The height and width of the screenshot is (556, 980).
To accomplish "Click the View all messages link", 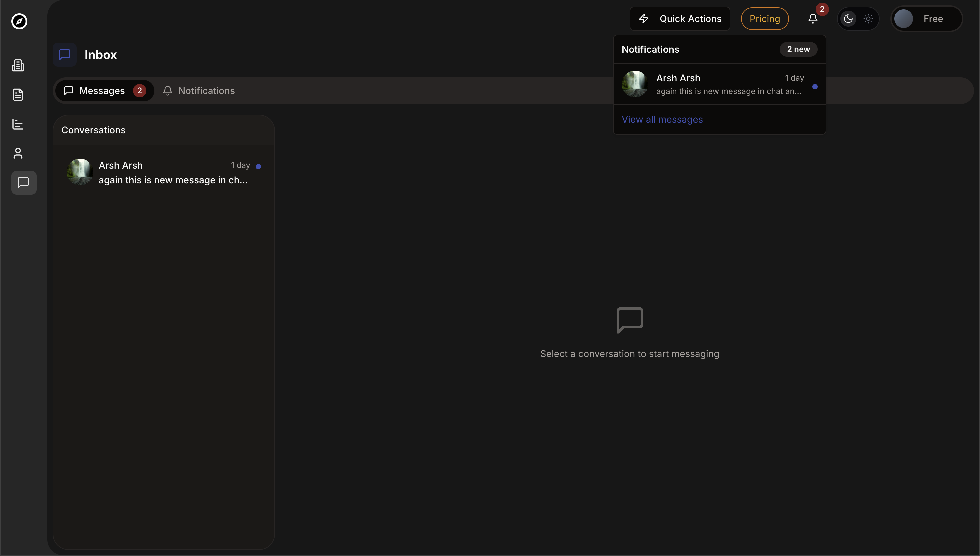I will click(662, 120).
